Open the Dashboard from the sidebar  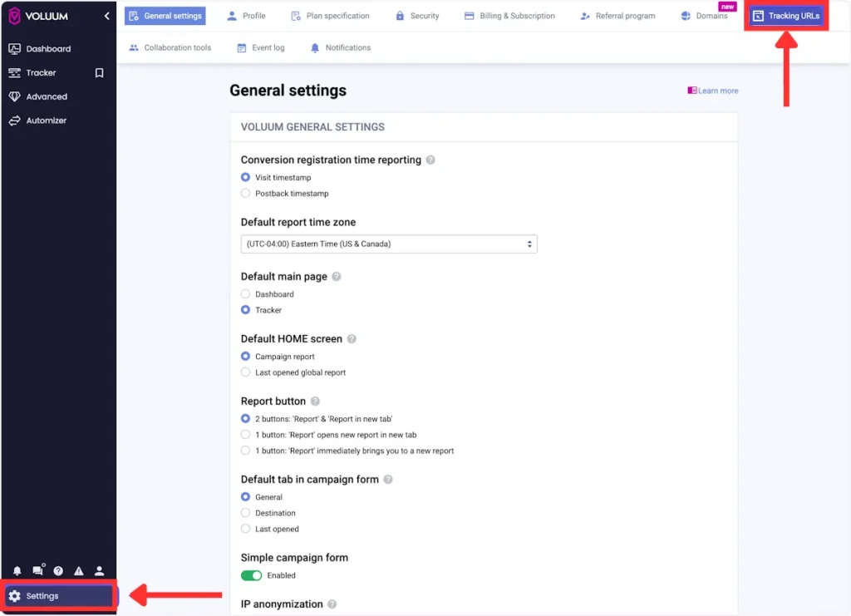[48, 49]
